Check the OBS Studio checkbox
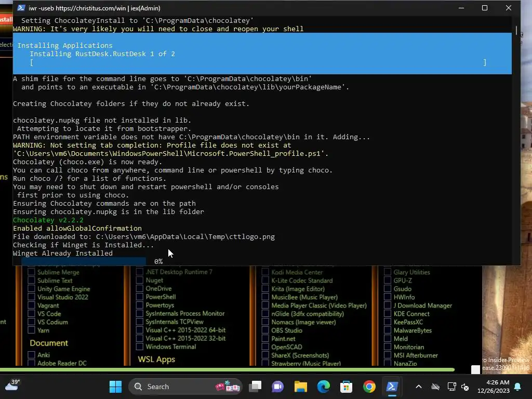The image size is (532, 399). click(x=265, y=330)
